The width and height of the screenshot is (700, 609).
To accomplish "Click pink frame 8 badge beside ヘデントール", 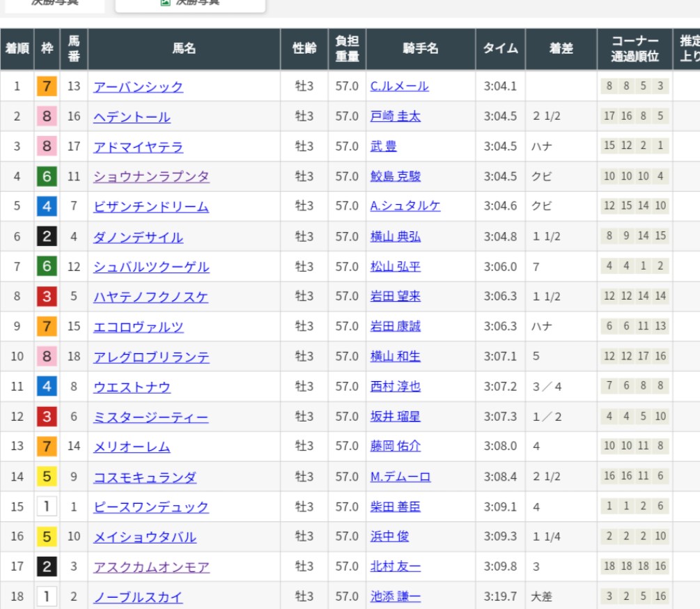I will click(x=47, y=116).
